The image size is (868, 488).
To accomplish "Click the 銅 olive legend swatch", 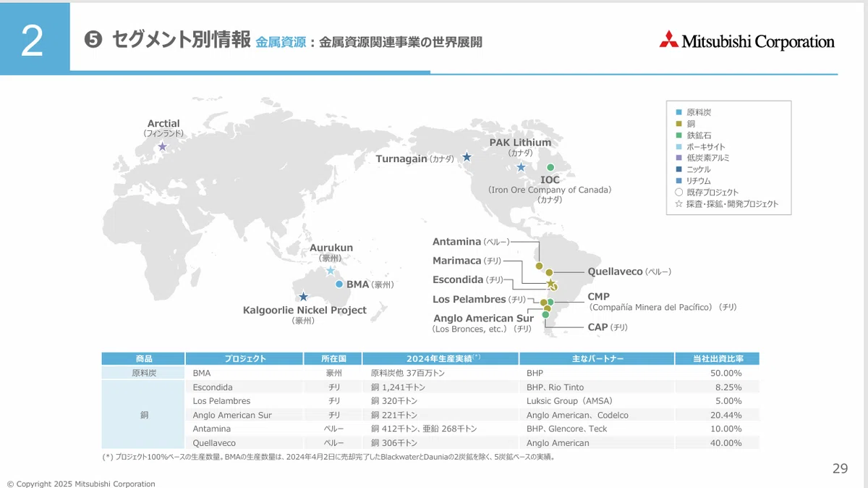I will [x=678, y=124].
